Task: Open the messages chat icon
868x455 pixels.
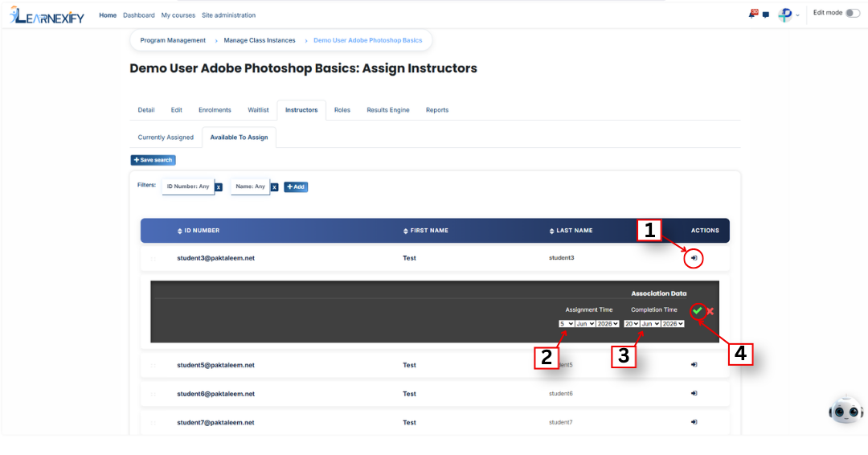Action: tap(766, 15)
